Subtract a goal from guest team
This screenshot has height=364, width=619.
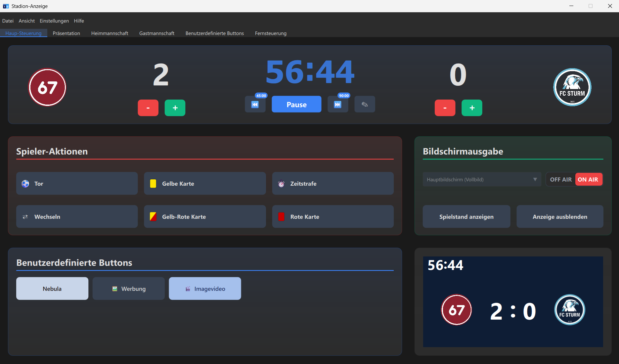445,108
